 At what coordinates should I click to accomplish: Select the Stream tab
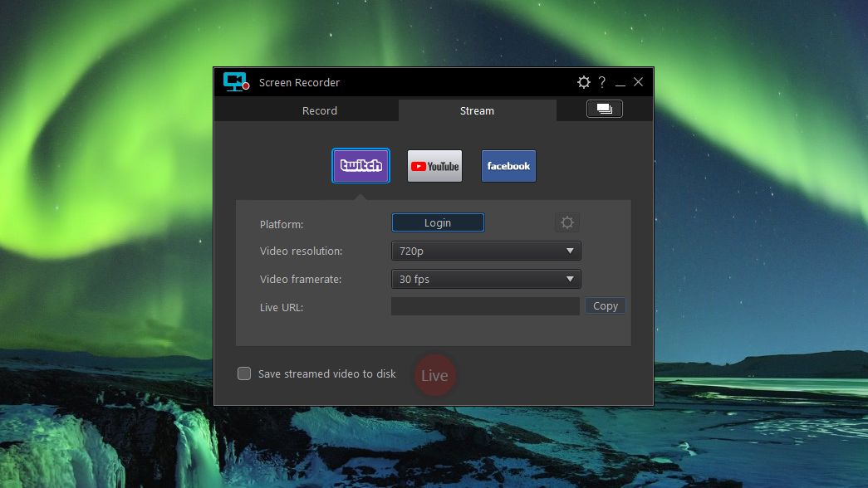[x=477, y=110]
